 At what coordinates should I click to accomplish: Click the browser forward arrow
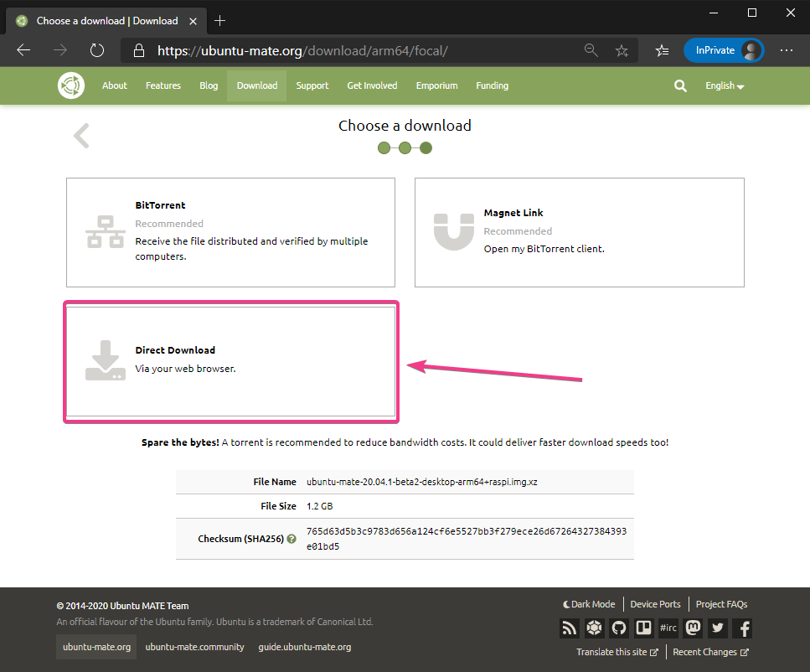60,50
